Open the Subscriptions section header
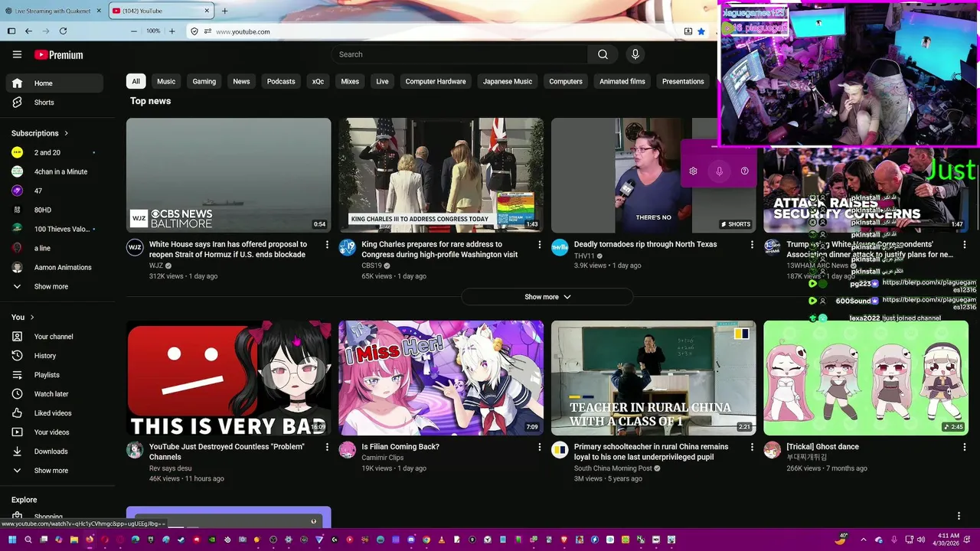The height and width of the screenshot is (551, 980). pos(40,133)
